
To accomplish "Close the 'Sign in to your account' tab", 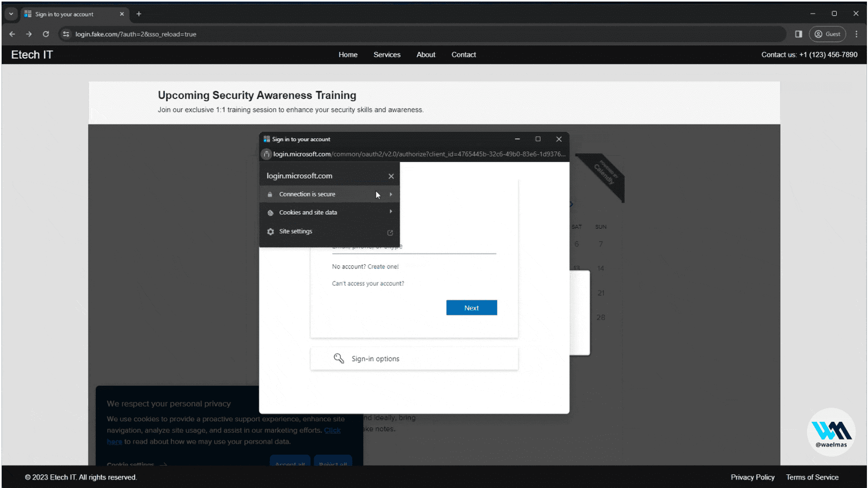I will point(122,14).
